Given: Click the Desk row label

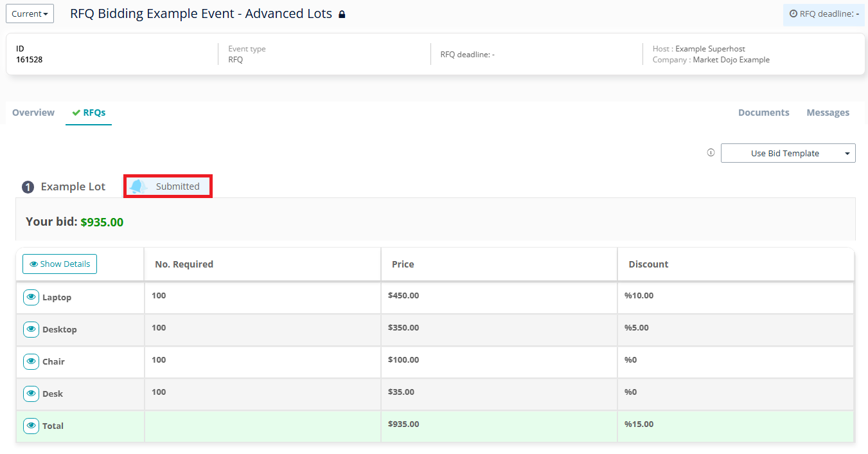Looking at the screenshot, I should pos(53,394).
